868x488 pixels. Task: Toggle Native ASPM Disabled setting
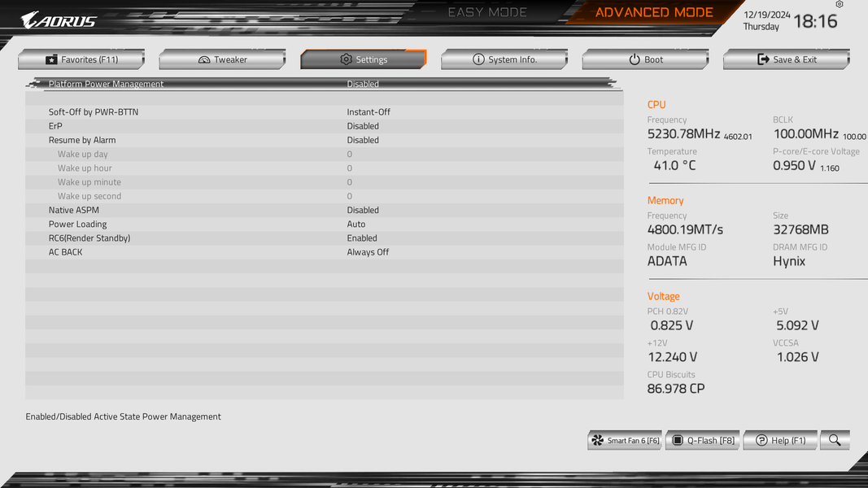[x=363, y=211]
